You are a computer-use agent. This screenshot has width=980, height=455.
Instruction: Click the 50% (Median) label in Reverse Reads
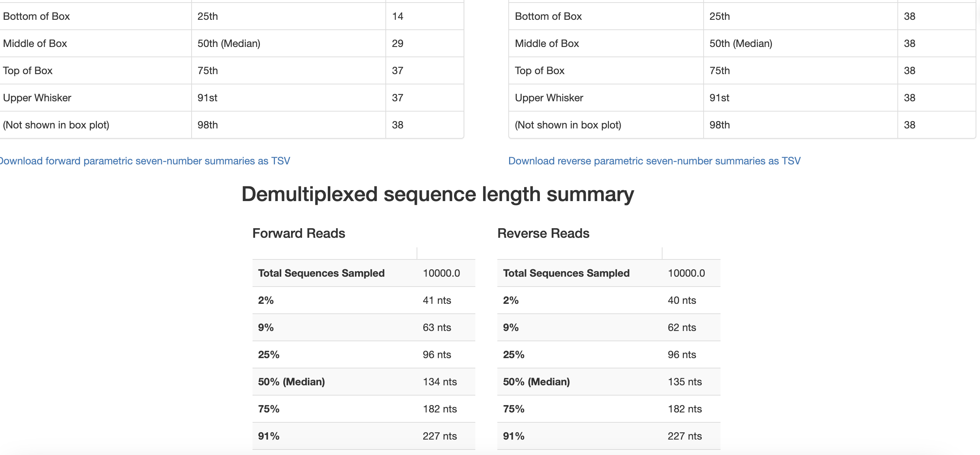pyautogui.click(x=536, y=382)
